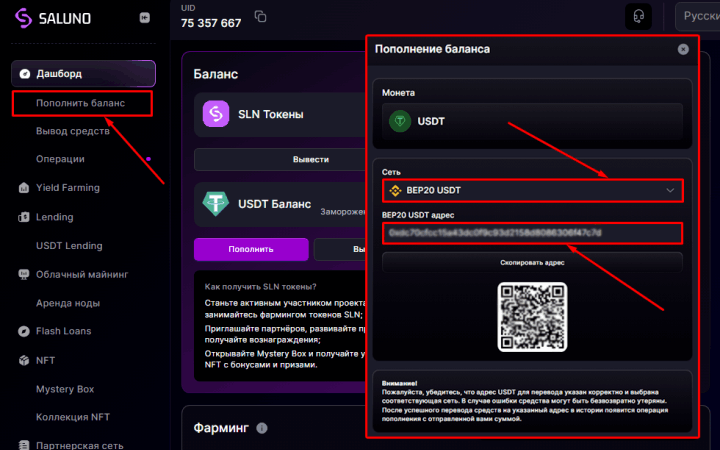
Task: Click the USDT Tether balance icon
Action: tap(216, 204)
